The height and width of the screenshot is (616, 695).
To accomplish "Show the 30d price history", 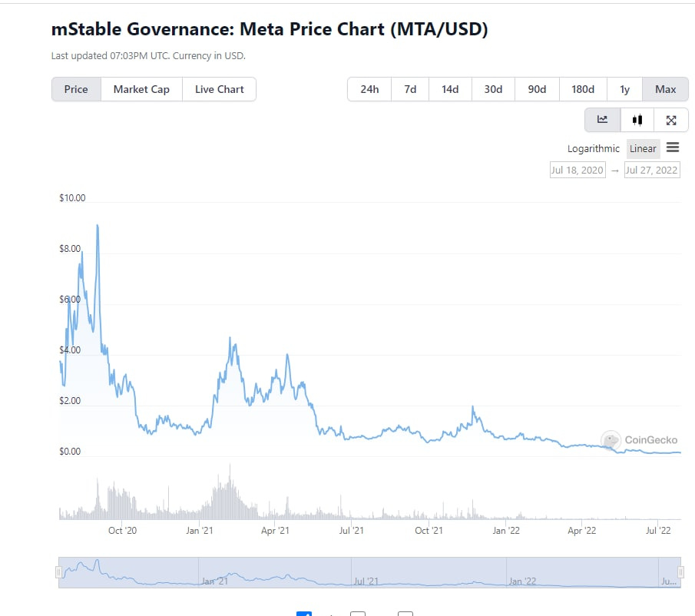I will (x=493, y=89).
